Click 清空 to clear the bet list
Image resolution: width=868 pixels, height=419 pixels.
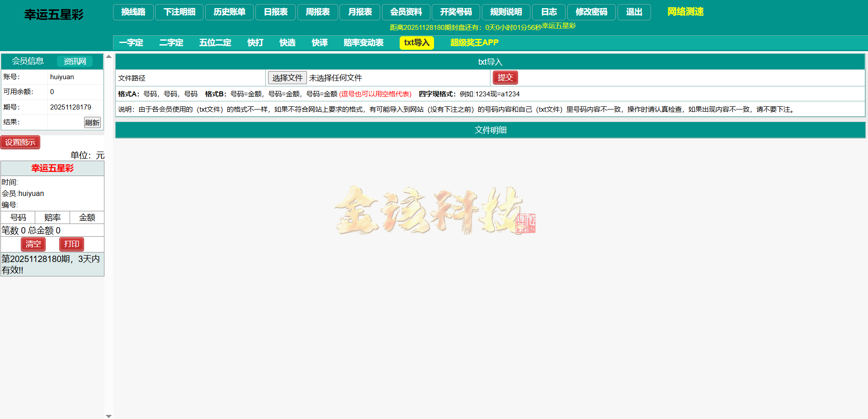click(33, 244)
